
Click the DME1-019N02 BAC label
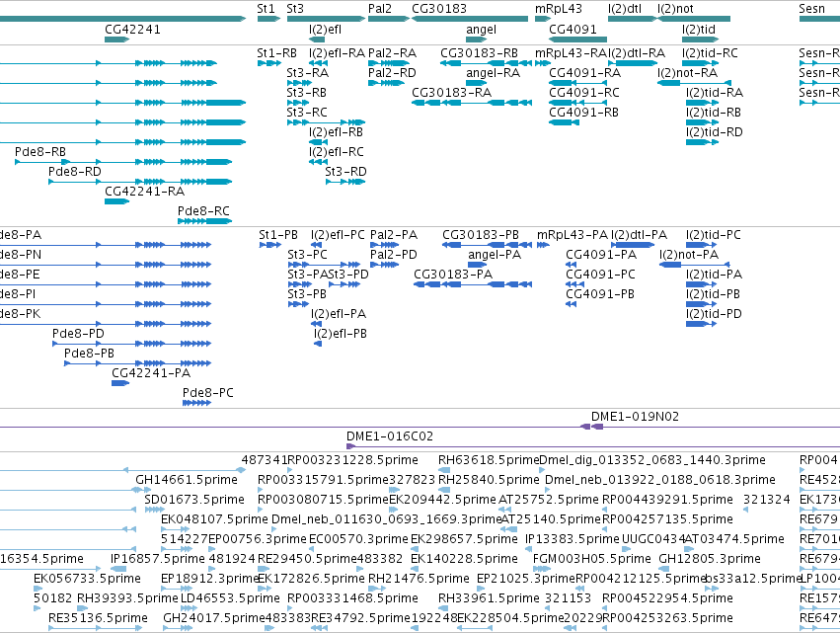(x=635, y=417)
